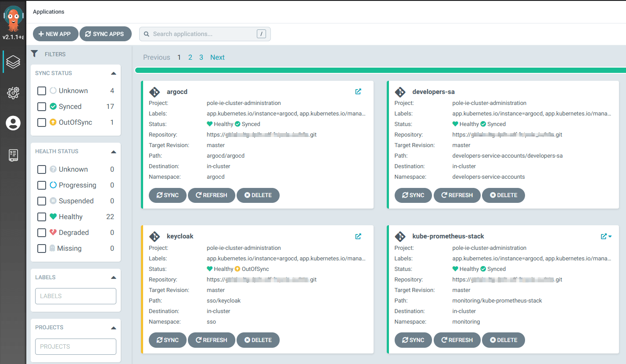Refresh the argocd application
Viewport: 626px width, 364px height.
pyautogui.click(x=212, y=195)
